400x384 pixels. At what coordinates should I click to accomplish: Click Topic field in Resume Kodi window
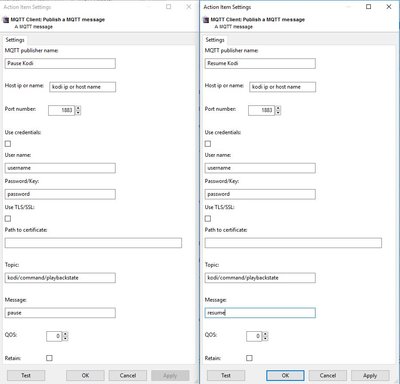[260, 278]
